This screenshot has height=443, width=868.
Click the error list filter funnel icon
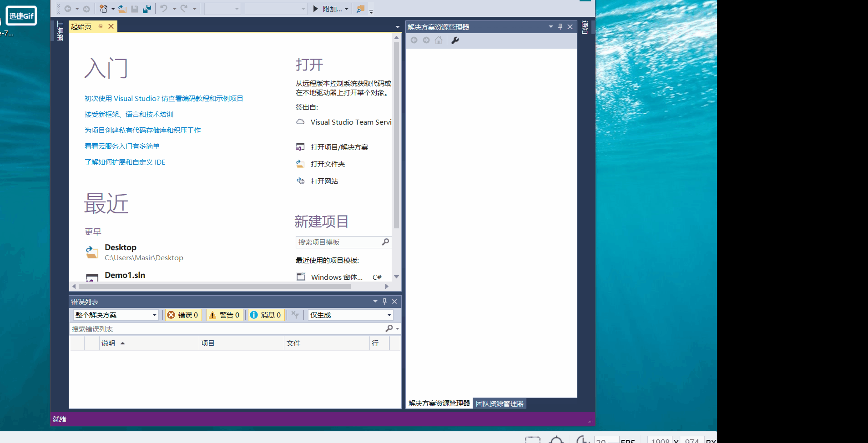click(x=295, y=315)
